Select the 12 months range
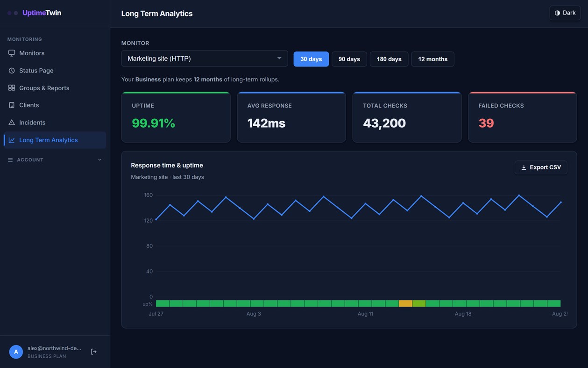The width and height of the screenshot is (588, 368). (433, 59)
